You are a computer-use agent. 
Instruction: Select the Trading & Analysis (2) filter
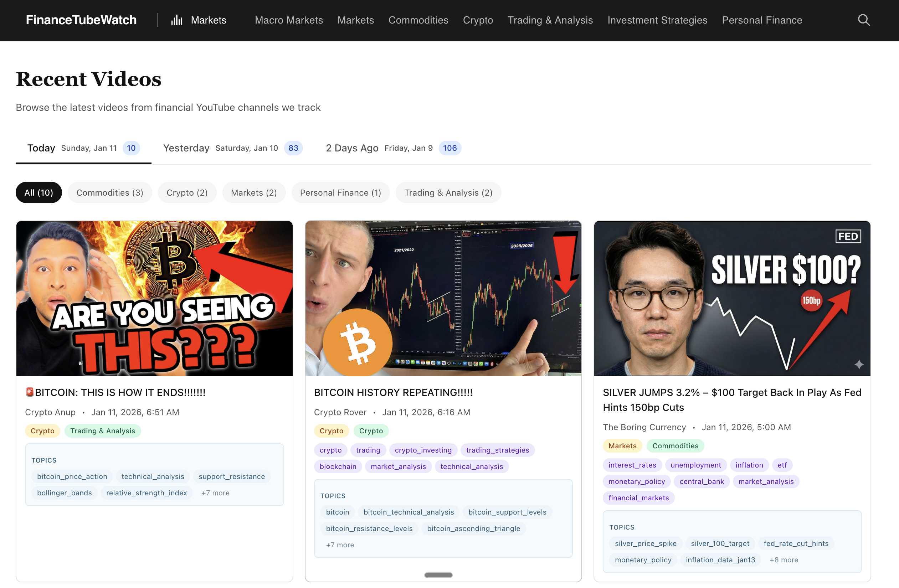coord(448,192)
